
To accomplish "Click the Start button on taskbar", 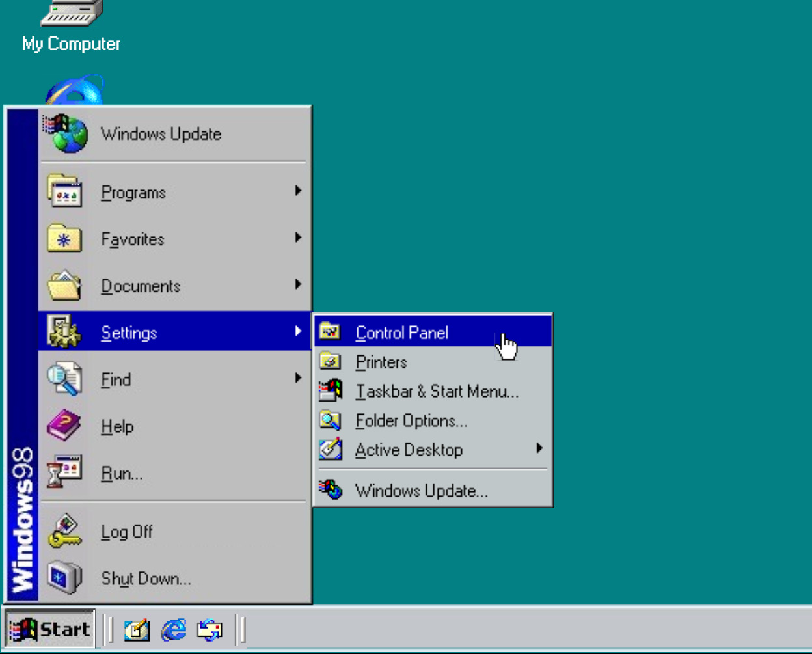I will [x=49, y=629].
